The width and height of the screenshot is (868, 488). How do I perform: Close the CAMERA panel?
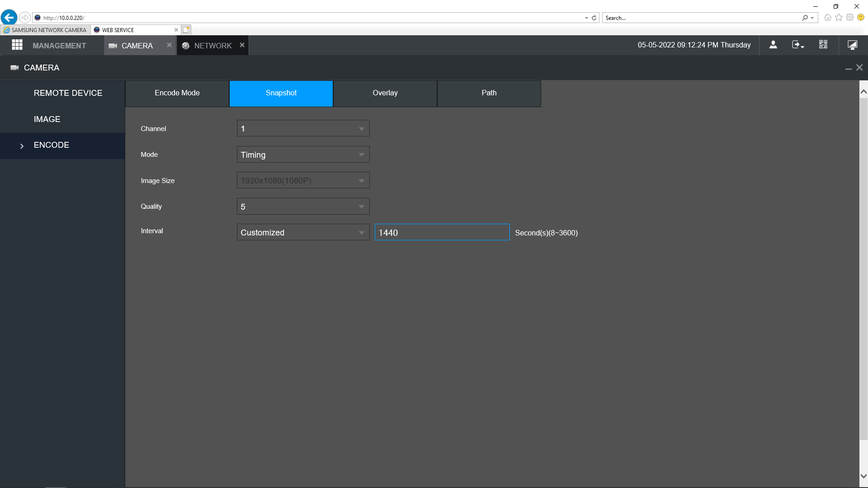859,67
